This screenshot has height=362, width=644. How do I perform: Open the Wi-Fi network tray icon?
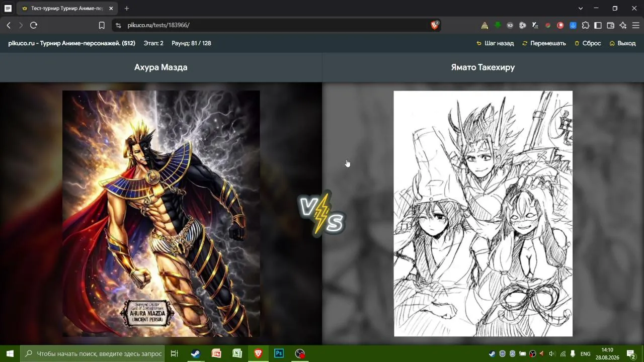click(x=562, y=354)
